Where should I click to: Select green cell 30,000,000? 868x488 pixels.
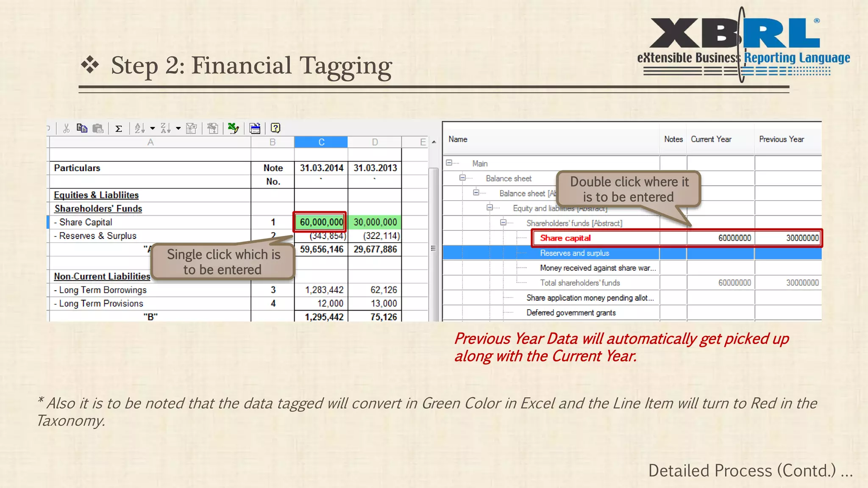tap(375, 222)
